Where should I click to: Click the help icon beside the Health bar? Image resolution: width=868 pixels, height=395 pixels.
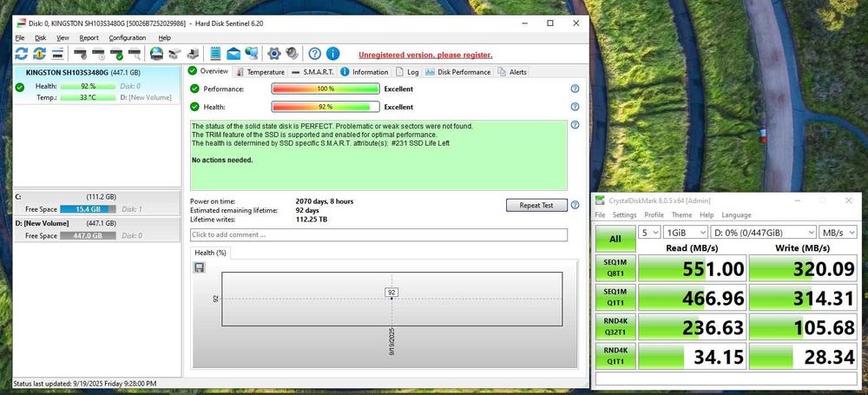[575, 107]
